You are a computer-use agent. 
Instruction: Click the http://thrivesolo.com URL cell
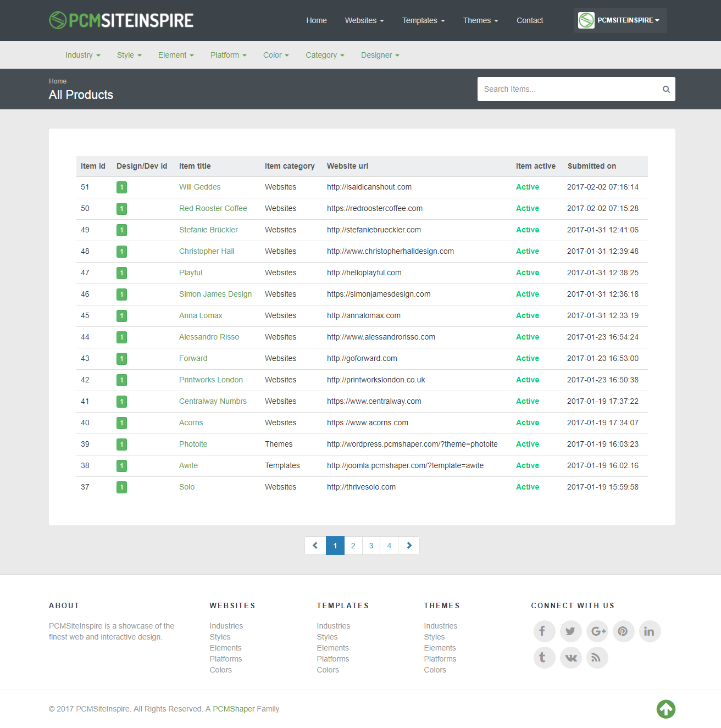click(361, 487)
